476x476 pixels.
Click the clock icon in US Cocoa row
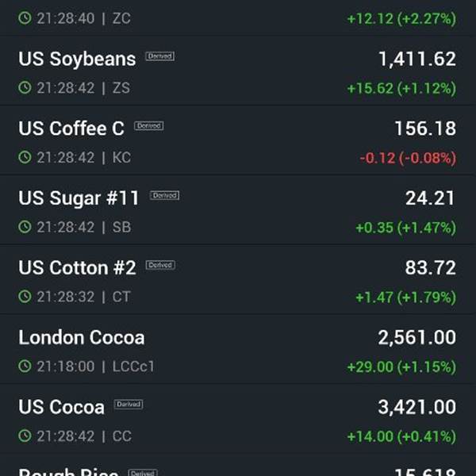click(x=25, y=436)
